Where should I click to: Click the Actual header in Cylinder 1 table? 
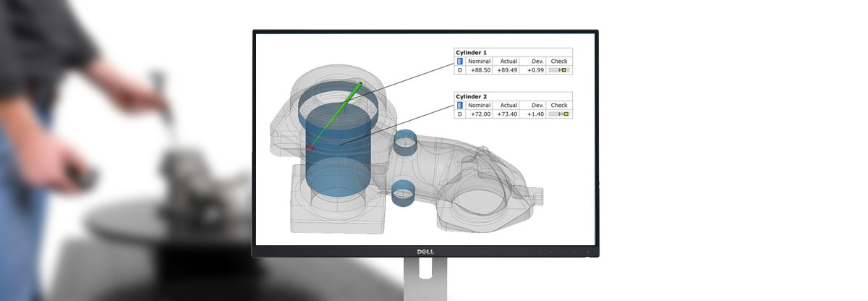click(509, 62)
